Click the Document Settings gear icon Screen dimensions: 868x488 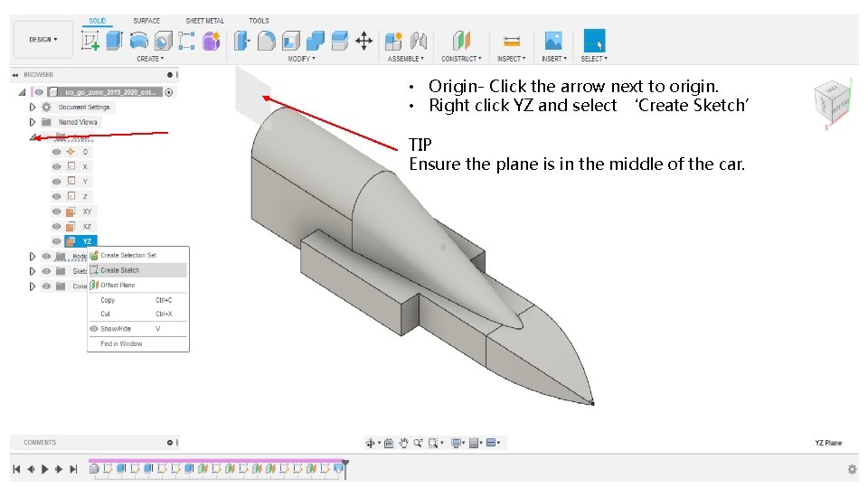[x=46, y=108]
